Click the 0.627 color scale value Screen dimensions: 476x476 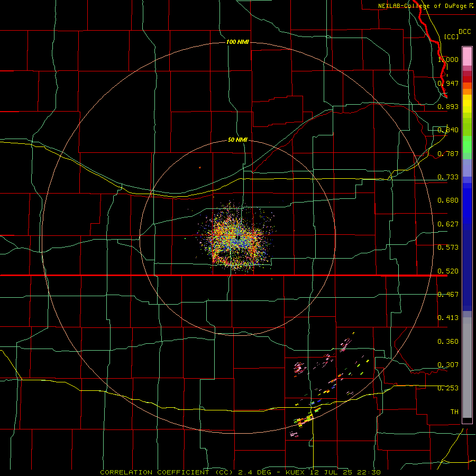[x=448, y=224]
